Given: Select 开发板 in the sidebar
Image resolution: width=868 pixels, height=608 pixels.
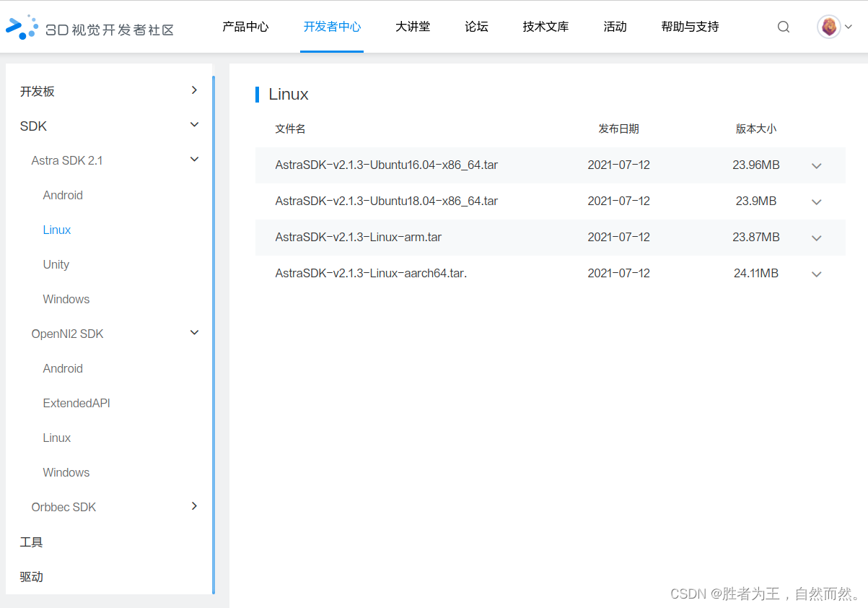Looking at the screenshot, I should pos(38,91).
